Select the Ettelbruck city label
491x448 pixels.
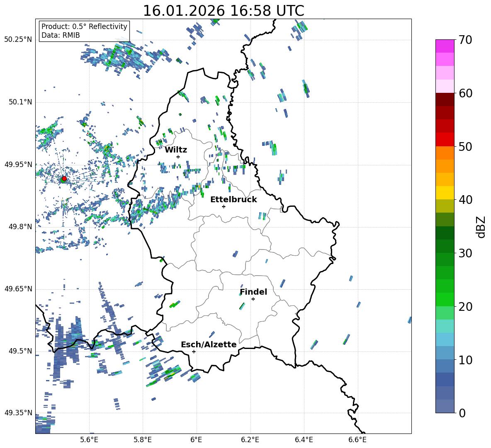click(233, 199)
